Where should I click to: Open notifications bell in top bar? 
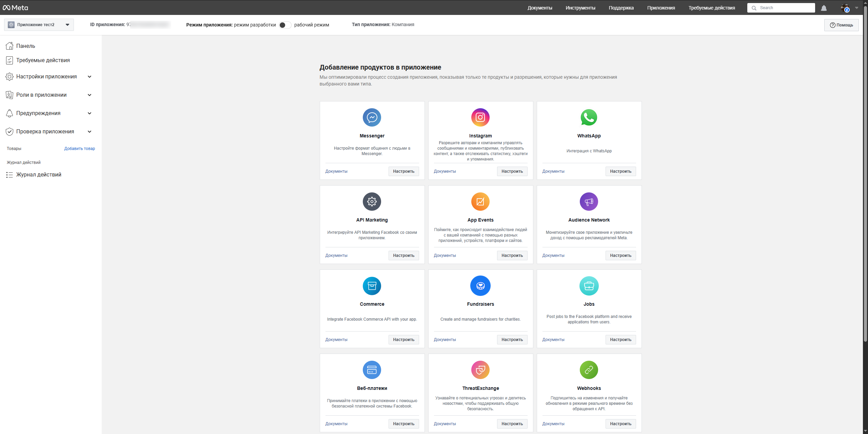pyautogui.click(x=824, y=8)
